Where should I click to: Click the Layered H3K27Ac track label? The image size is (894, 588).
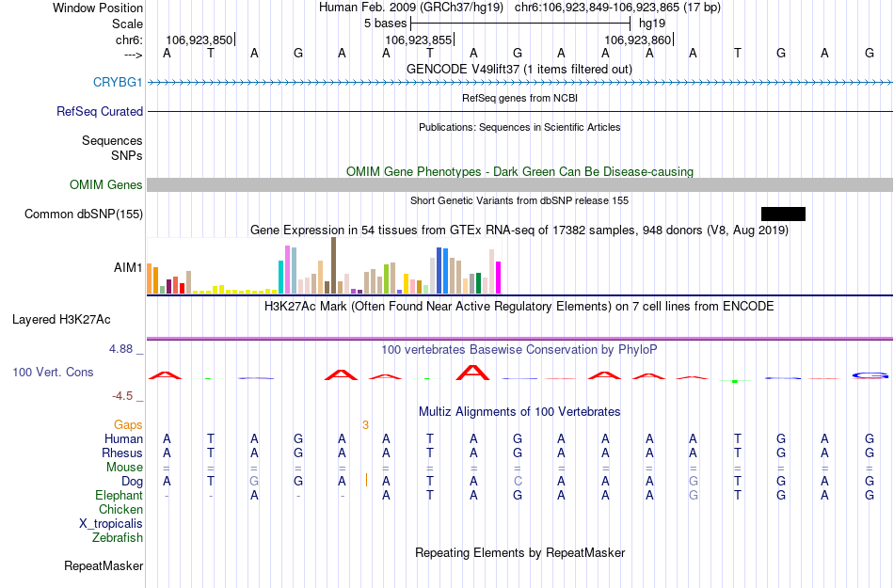(61, 320)
